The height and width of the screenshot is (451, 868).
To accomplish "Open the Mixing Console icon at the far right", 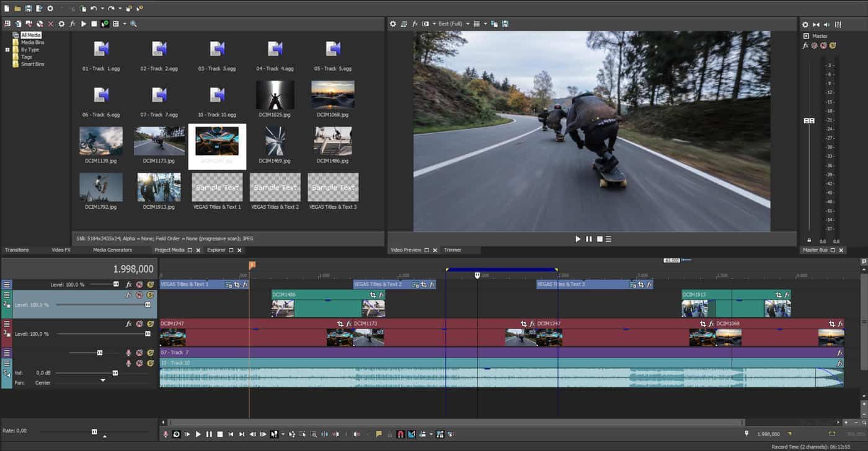I will coord(838,25).
